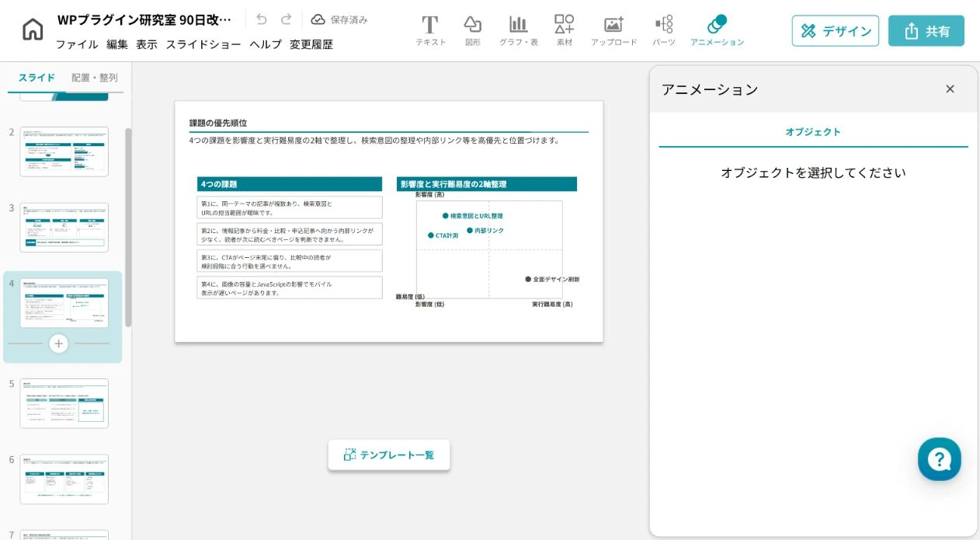Open the アップロード upload tool
The height and width of the screenshot is (540, 980).
pyautogui.click(x=614, y=30)
